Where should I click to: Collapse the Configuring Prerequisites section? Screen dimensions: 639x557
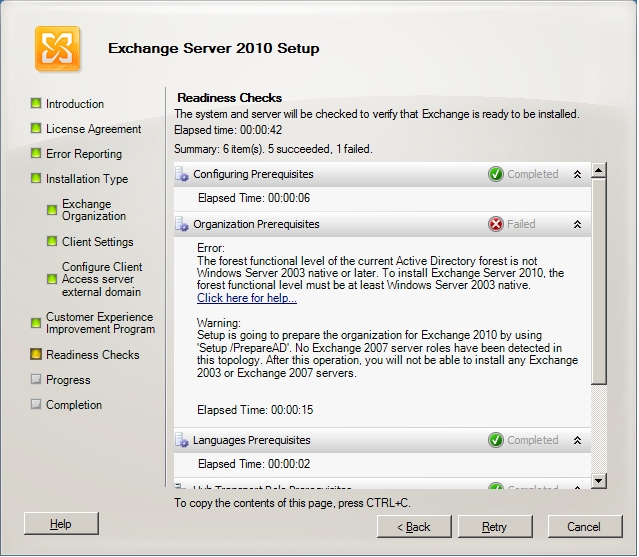pyautogui.click(x=577, y=175)
